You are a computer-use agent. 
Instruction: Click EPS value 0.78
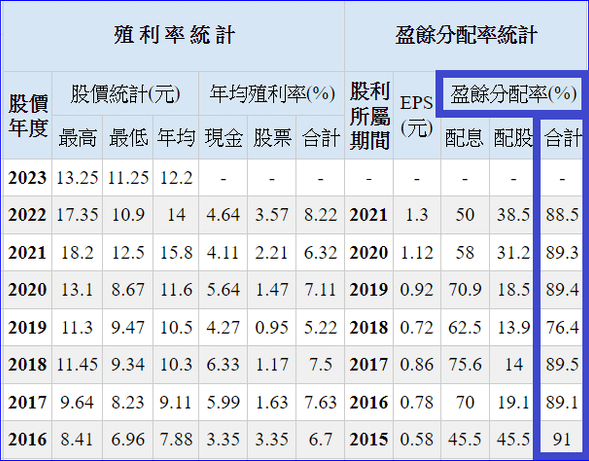click(x=417, y=402)
